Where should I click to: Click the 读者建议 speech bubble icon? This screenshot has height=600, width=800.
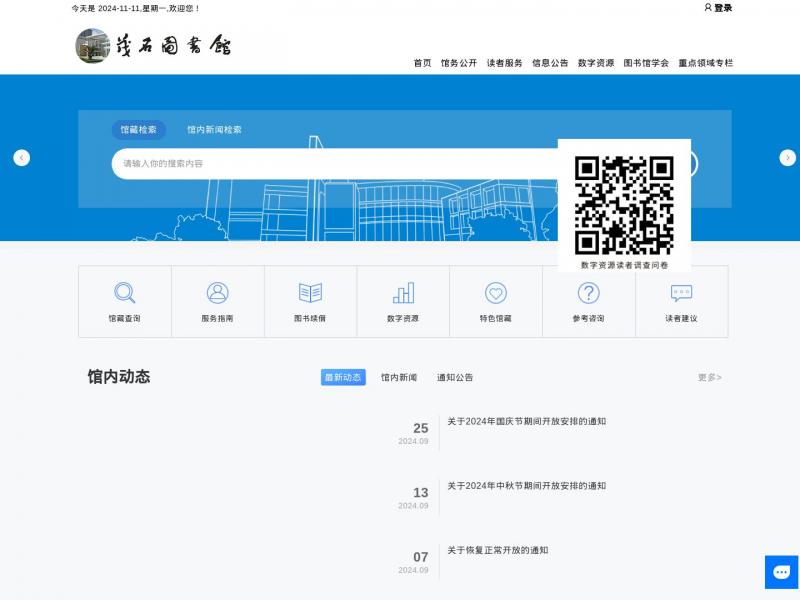point(681,293)
